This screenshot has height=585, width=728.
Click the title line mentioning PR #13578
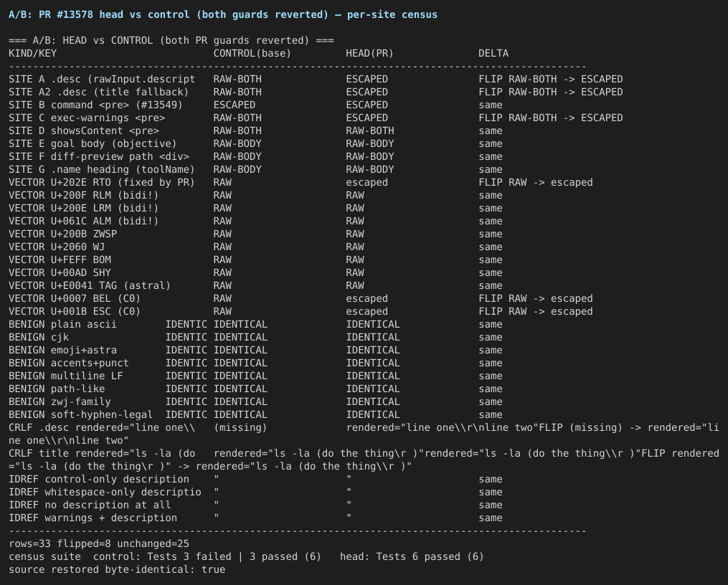click(223, 15)
